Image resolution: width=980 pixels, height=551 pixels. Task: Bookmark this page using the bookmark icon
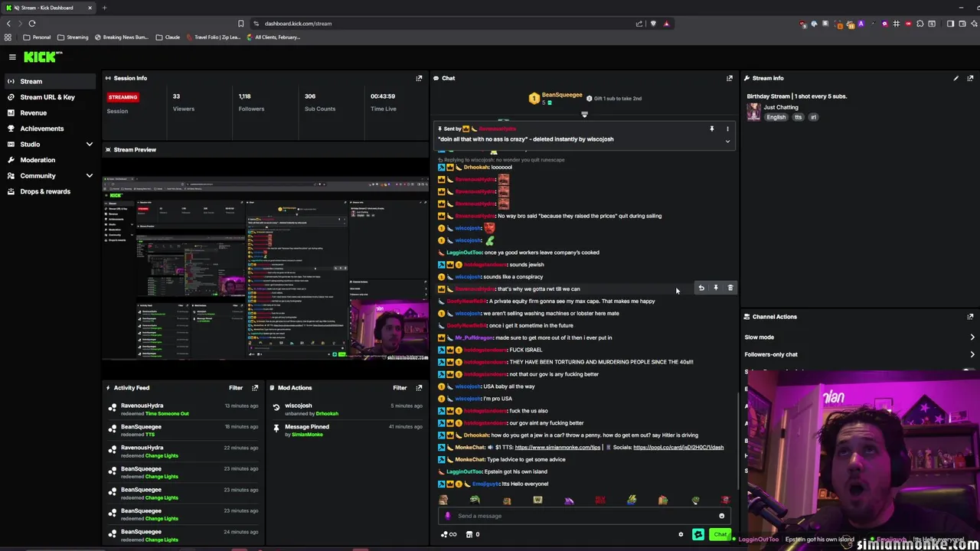pos(240,24)
